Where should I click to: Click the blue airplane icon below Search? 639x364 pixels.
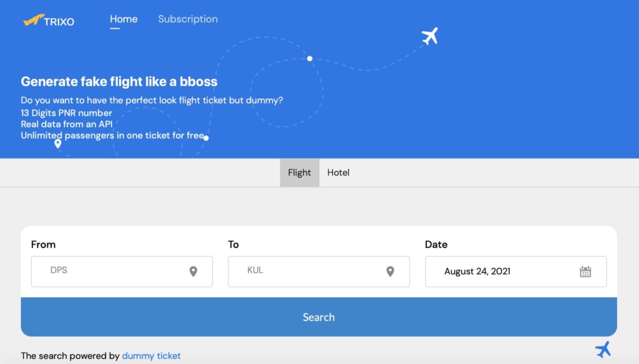tap(603, 349)
